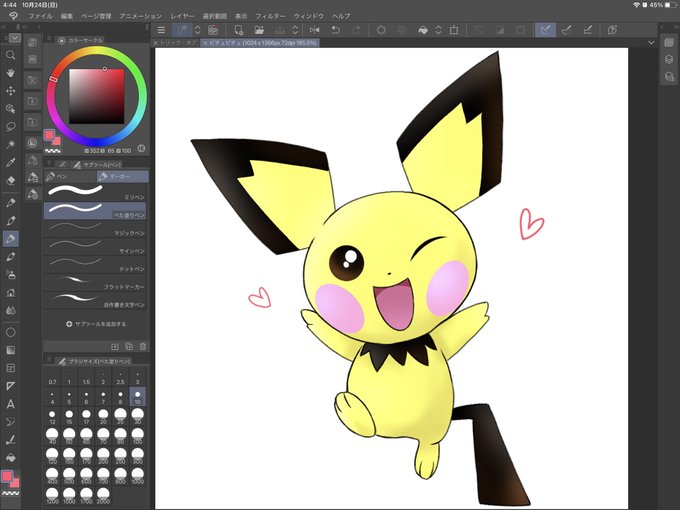
Task: Select the Gradient tool
Action: [x=10, y=350]
